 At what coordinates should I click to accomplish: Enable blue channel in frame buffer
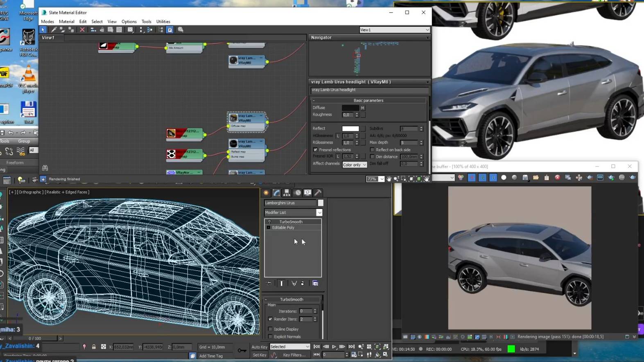493,177
